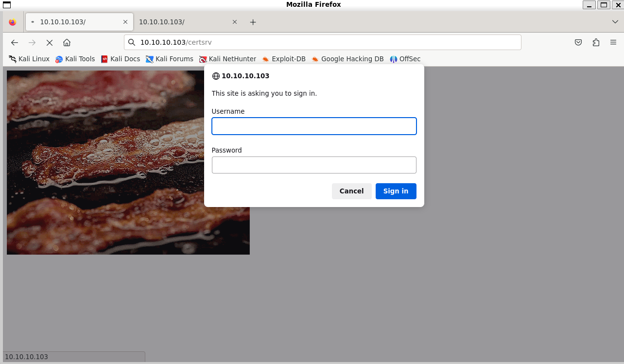The image size is (624, 364).
Task: Open the Kali Docs bookmark
Action: tap(121, 59)
